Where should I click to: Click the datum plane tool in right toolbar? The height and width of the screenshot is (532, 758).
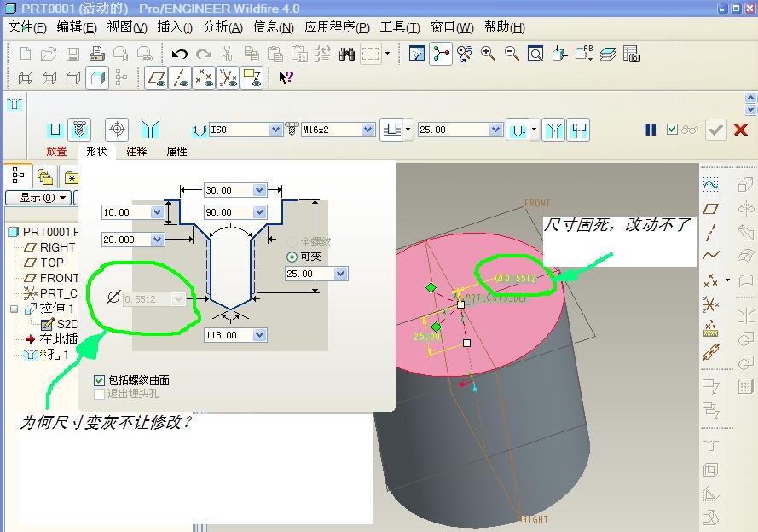pos(710,209)
